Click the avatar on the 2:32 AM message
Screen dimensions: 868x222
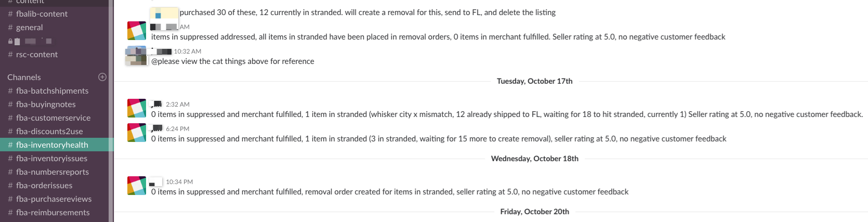[x=137, y=108]
